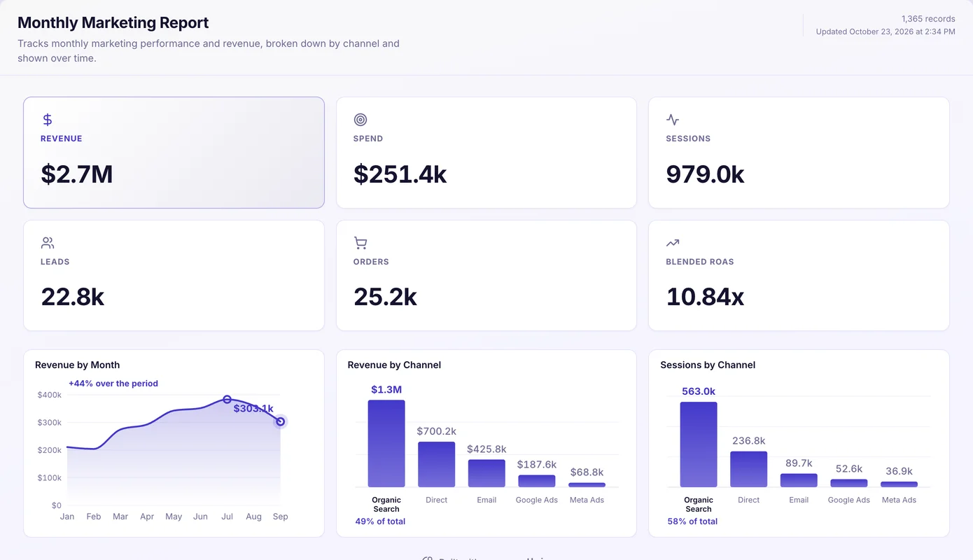The width and height of the screenshot is (973, 560).
Task: Select the 25.2k orders value
Action: (386, 297)
